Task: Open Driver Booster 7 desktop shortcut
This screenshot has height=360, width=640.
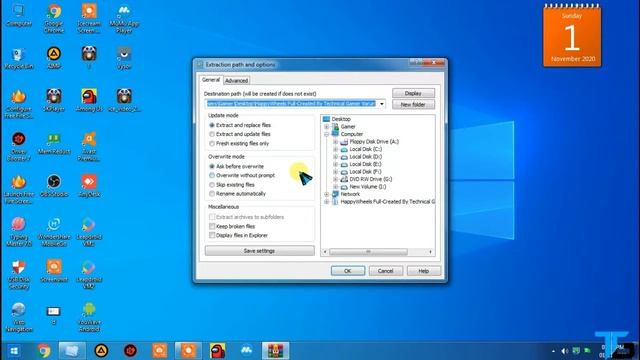Action: tap(19, 146)
